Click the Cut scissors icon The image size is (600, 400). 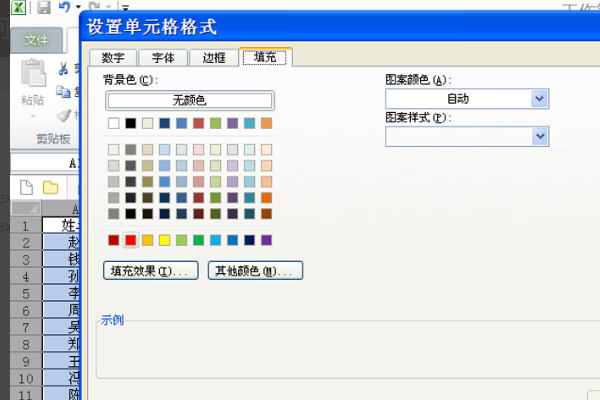click(x=64, y=69)
